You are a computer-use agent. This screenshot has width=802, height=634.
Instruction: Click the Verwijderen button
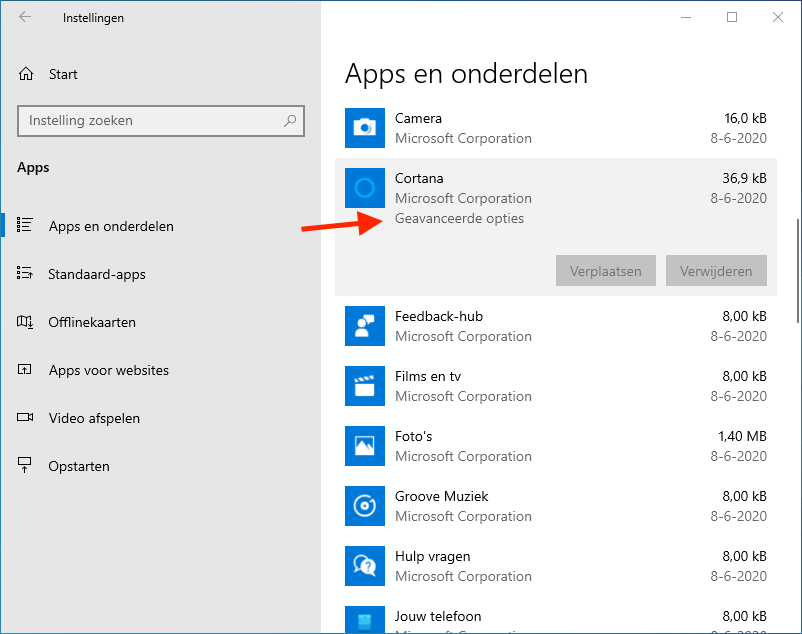(x=716, y=271)
